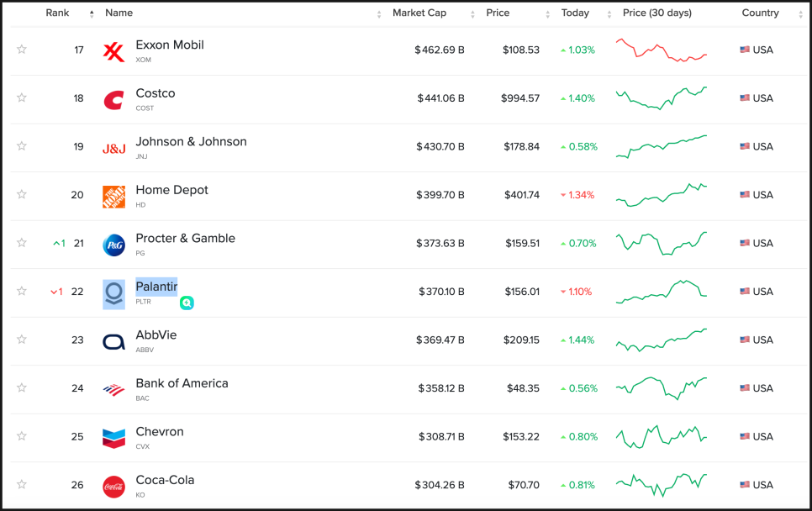Sort by Today column header
This screenshot has width=812, height=511.
point(575,13)
